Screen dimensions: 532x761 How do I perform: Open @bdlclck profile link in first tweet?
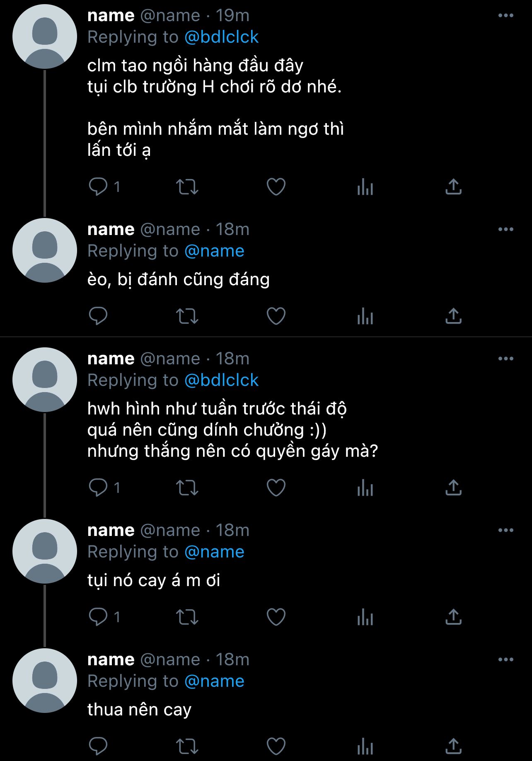point(221,37)
